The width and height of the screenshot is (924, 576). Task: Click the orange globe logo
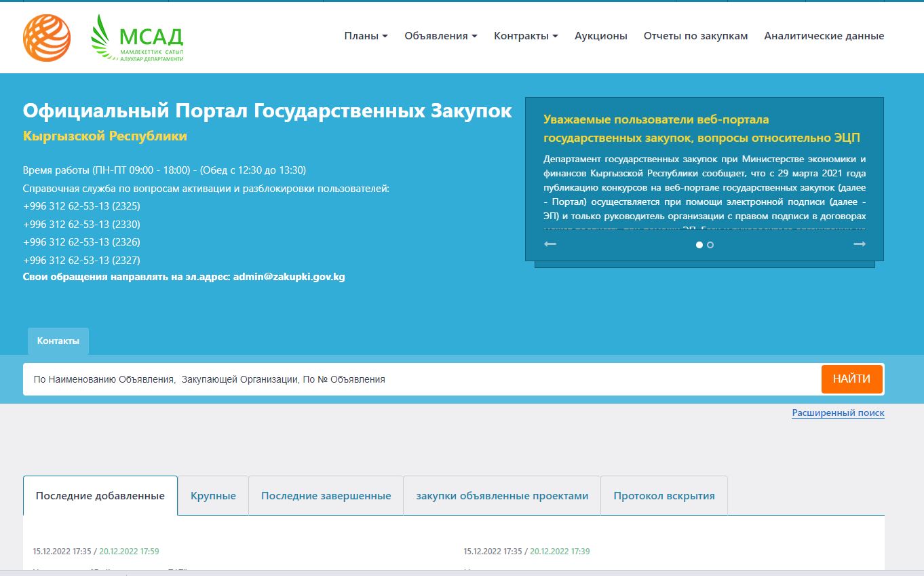point(47,38)
